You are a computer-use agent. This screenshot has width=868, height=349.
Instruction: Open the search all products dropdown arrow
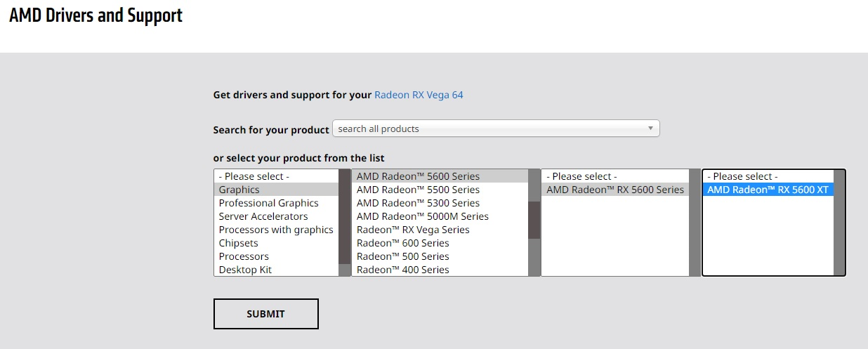[650, 129]
